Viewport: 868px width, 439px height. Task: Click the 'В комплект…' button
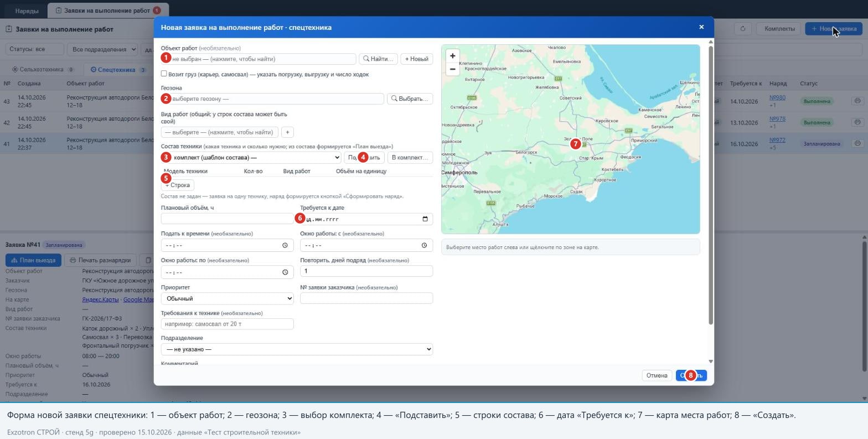click(410, 157)
